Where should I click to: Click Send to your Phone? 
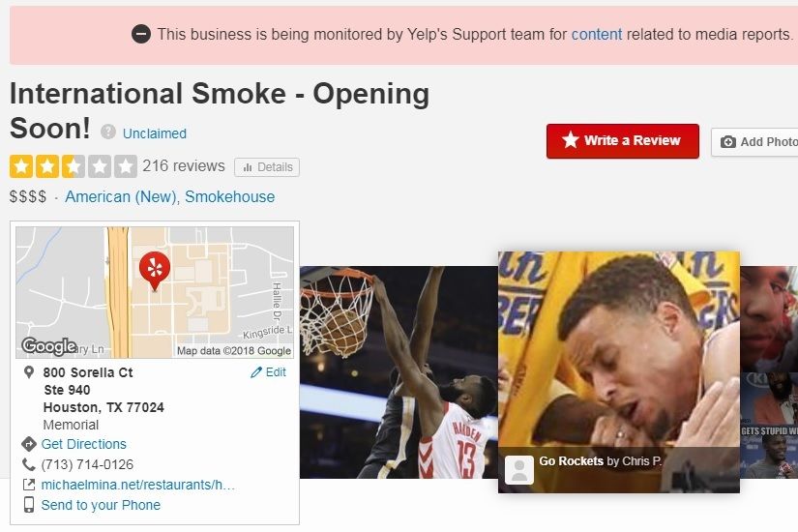coord(101,505)
